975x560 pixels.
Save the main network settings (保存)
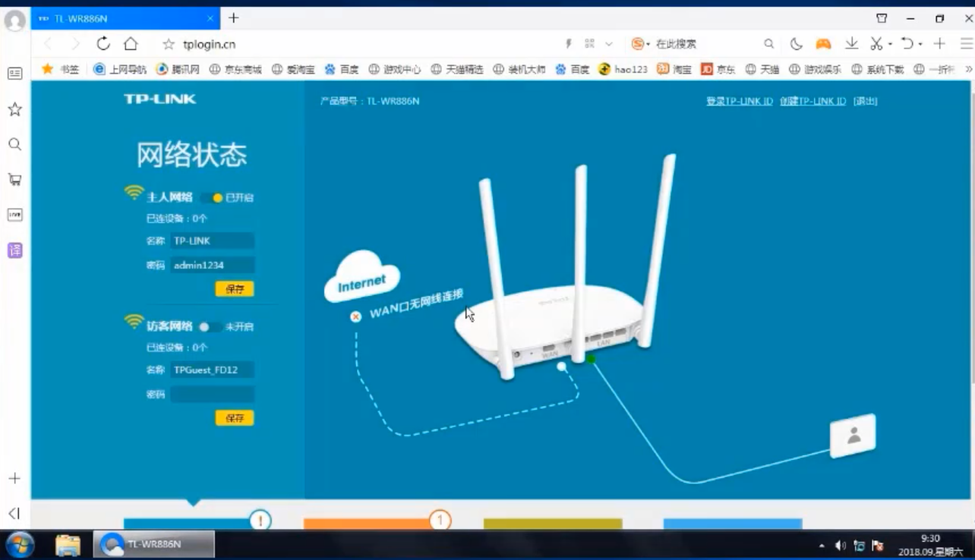[x=235, y=289]
